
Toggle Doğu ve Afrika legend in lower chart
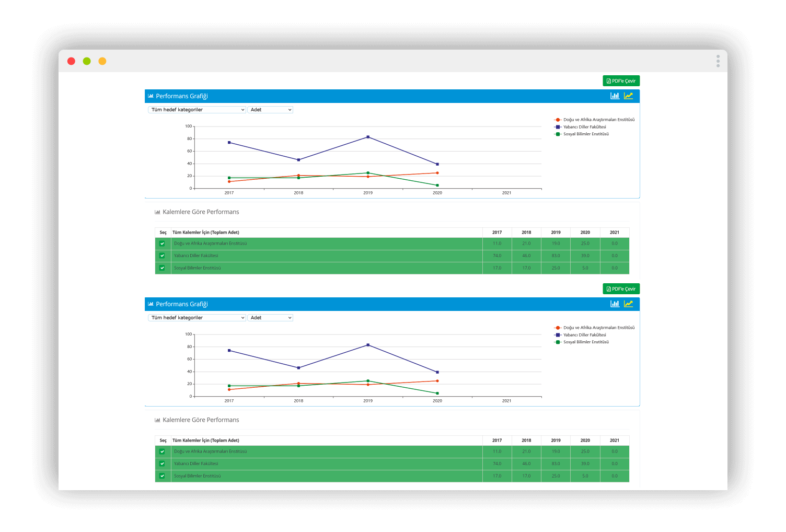point(594,328)
